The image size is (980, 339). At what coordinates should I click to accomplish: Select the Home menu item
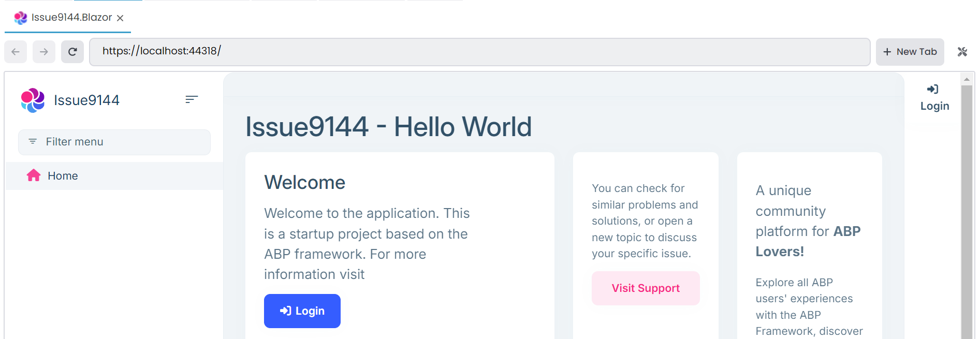click(x=63, y=176)
